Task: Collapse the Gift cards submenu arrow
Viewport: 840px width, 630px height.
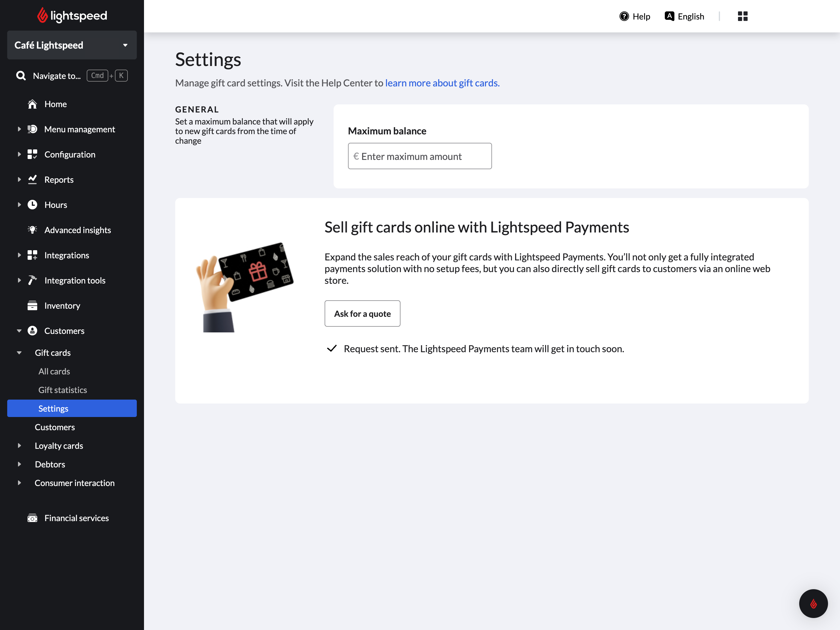Action: pyautogui.click(x=19, y=353)
